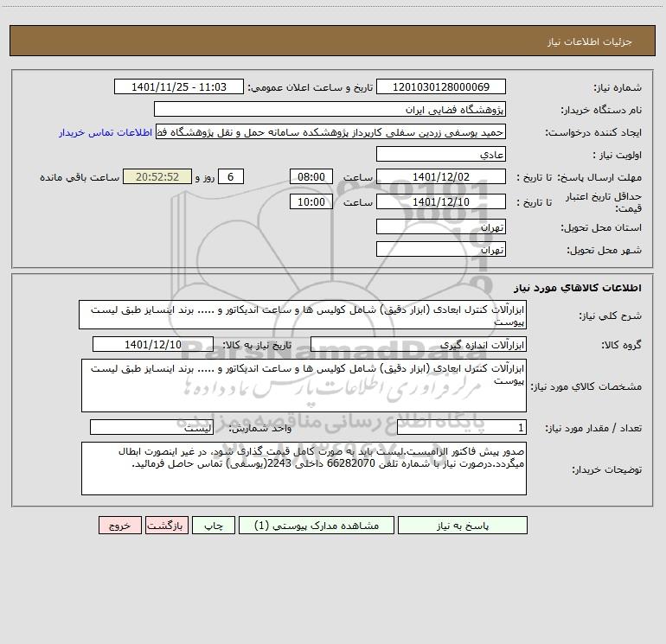The width and height of the screenshot is (666, 644).
Task: Click the خروج exit button
Action: pos(119,525)
